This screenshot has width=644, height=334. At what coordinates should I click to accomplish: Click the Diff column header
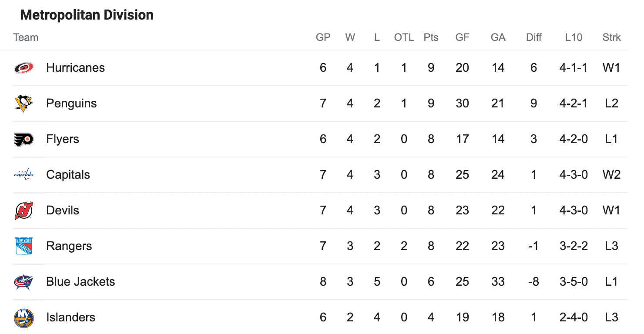point(533,37)
